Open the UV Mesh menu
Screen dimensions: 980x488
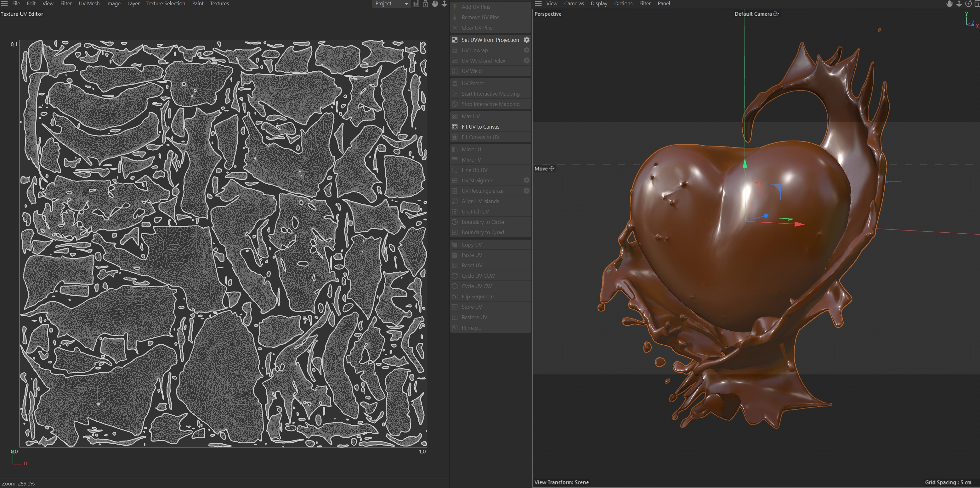[89, 4]
